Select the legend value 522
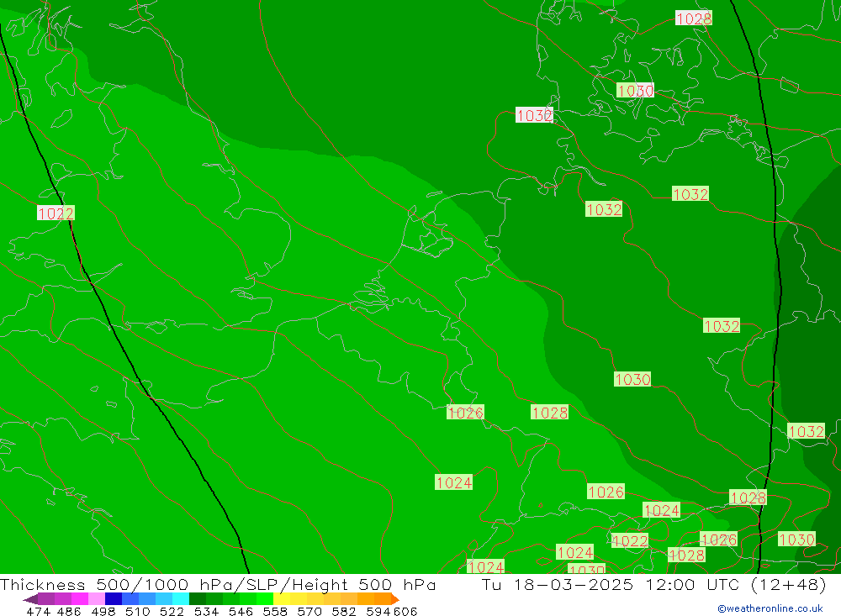Viewport: 841px width, 616px height. [x=172, y=611]
